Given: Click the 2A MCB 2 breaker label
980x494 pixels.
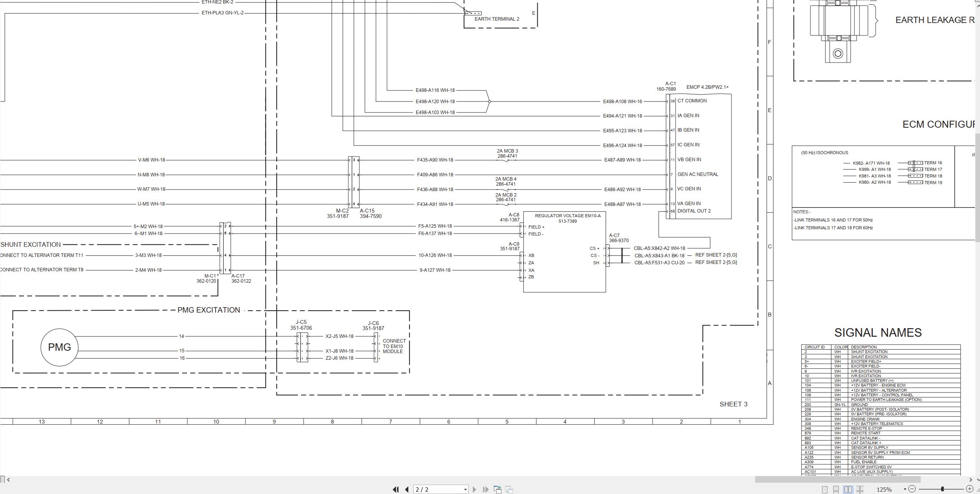Looking at the screenshot, I should 506,195.
